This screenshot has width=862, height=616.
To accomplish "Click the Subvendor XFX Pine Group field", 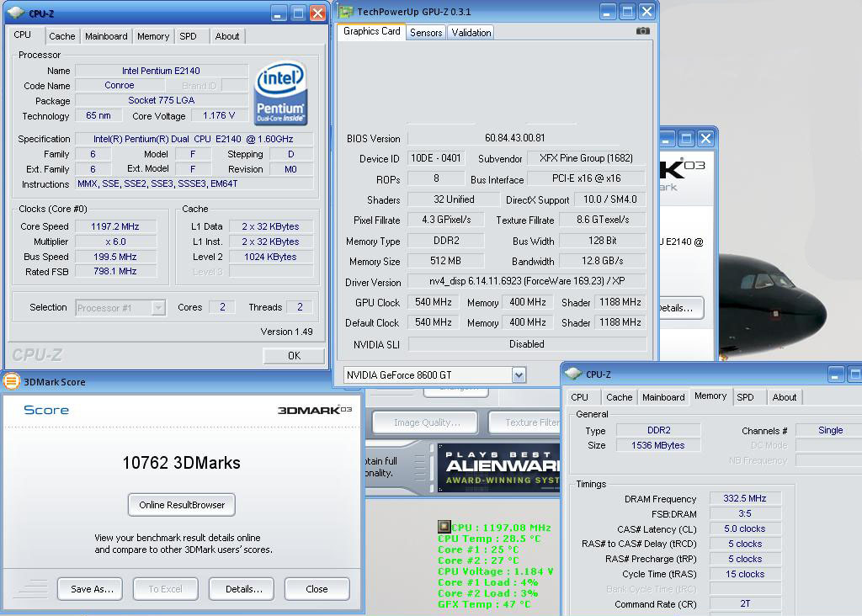I will [586, 158].
